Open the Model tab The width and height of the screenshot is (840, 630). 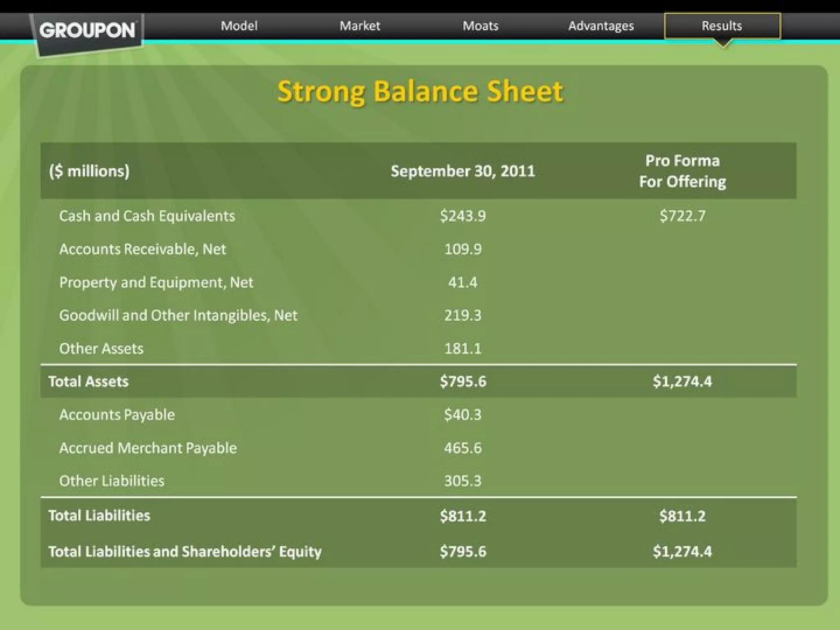[x=239, y=26]
